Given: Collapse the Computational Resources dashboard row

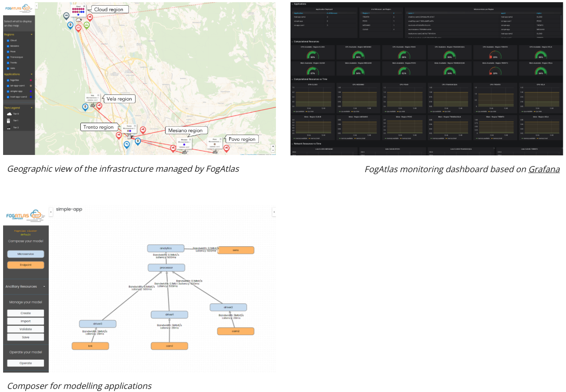Looking at the screenshot, I should coord(292,41).
